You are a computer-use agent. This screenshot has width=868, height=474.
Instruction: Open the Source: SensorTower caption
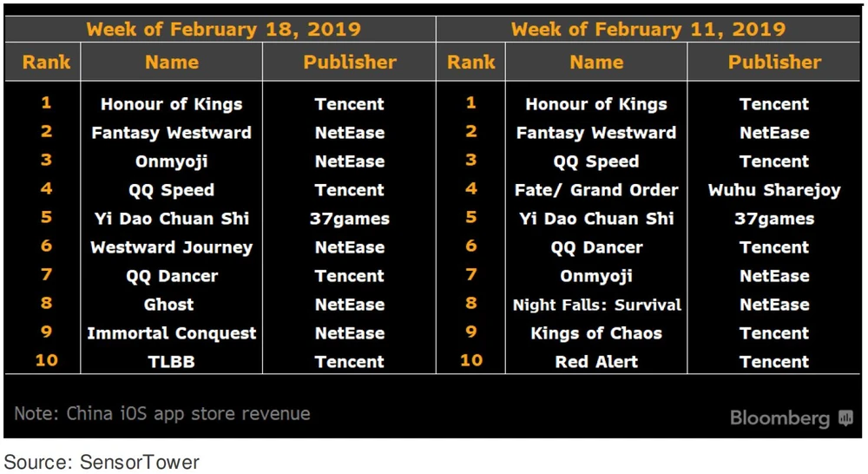[102, 462]
